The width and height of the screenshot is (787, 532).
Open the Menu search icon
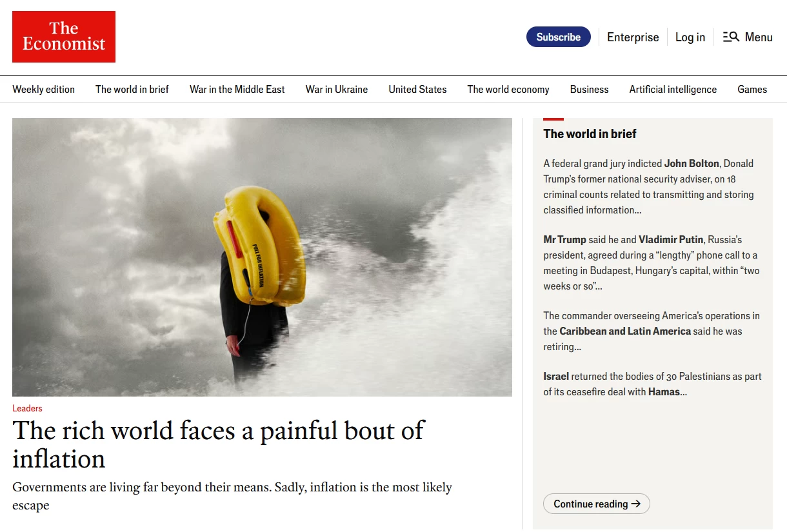(x=731, y=37)
